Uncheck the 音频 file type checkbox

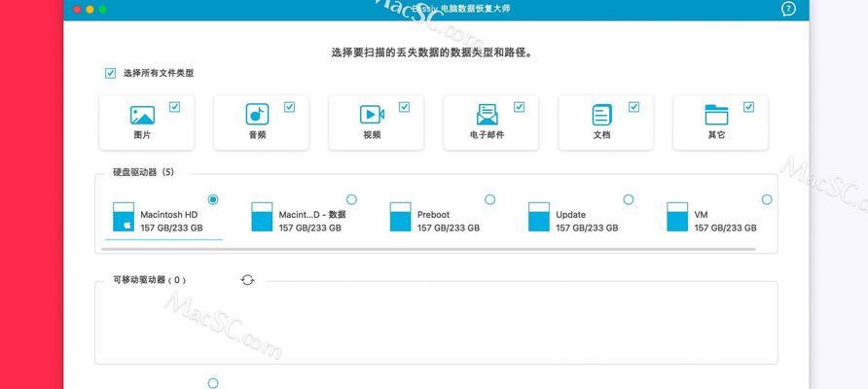[290, 107]
